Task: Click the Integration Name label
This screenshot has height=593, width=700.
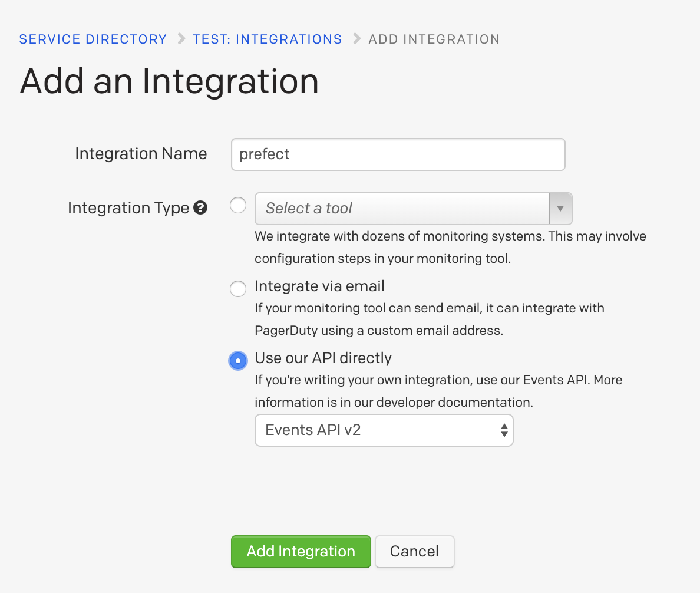Action: (141, 154)
